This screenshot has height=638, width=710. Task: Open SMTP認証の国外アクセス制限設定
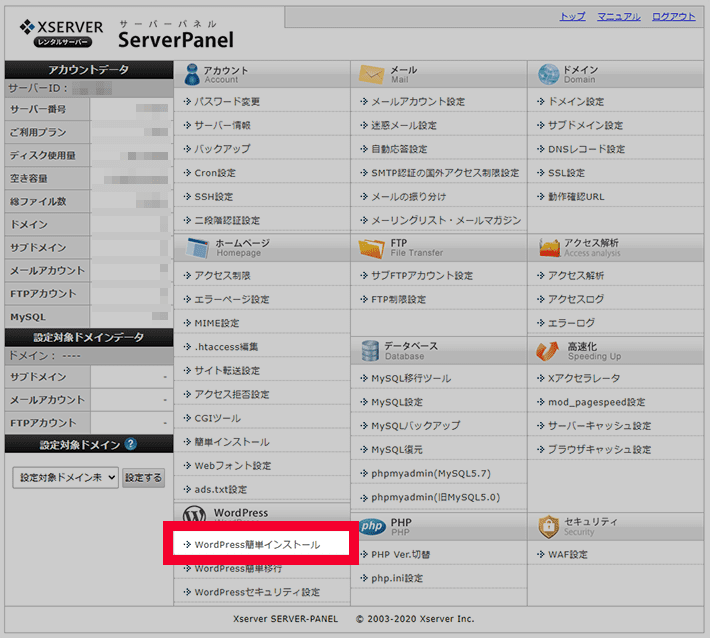(x=445, y=173)
